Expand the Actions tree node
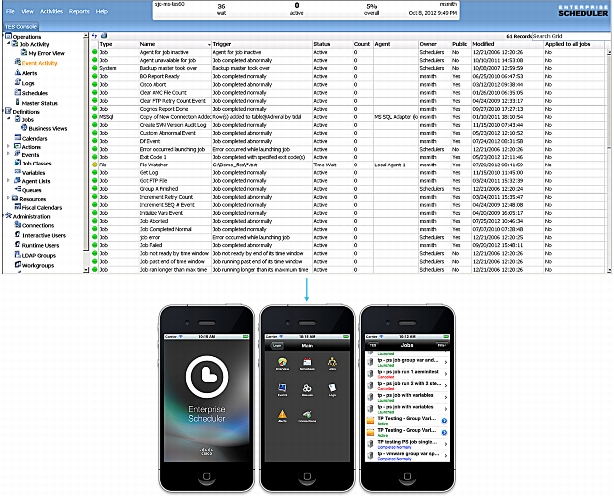 9,146
